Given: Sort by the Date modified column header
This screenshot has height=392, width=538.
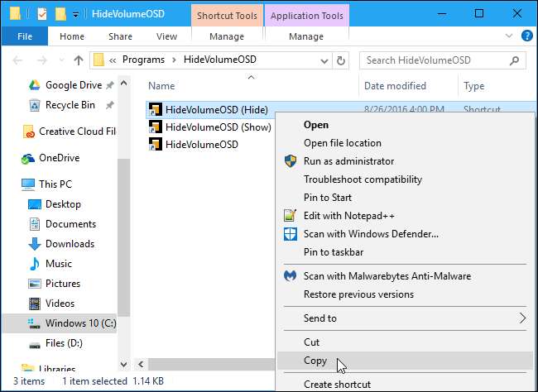Looking at the screenshot, I should (x=393, y=86).
